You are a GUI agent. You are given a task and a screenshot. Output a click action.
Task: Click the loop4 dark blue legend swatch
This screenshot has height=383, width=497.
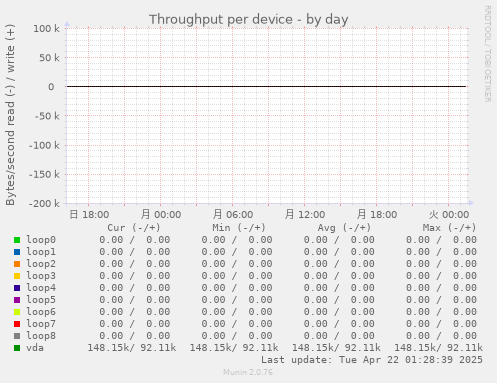17,288
